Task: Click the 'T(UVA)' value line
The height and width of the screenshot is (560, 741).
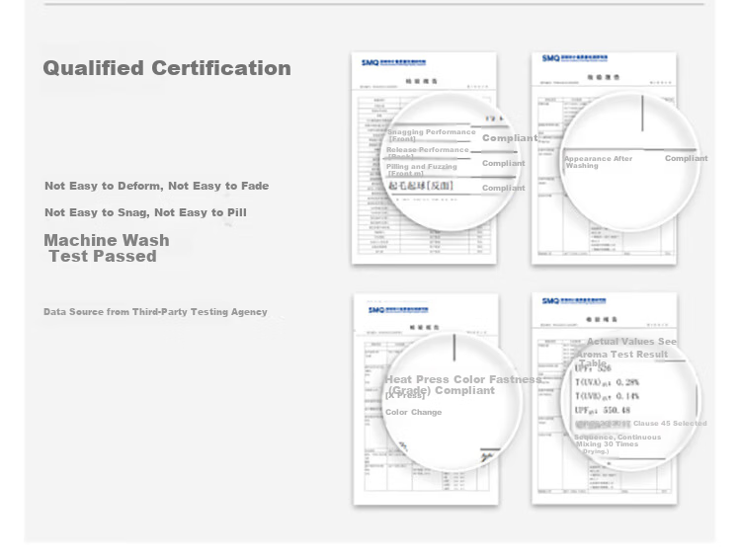Action: coord(607,382)
